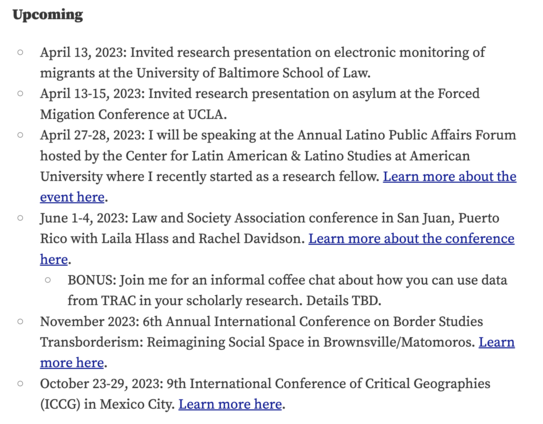Click the bullet beside the April 13-15, 2023 entry

click(x=20, y=94)
